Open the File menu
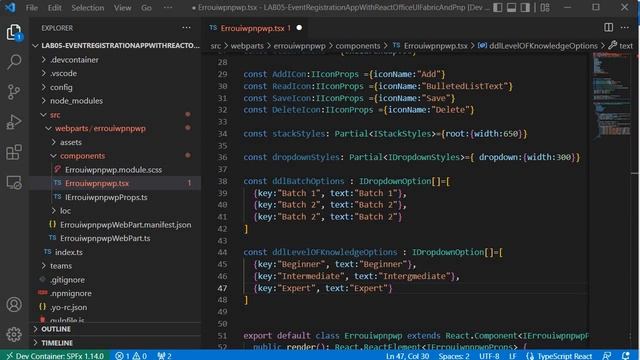 click(32, 8)
